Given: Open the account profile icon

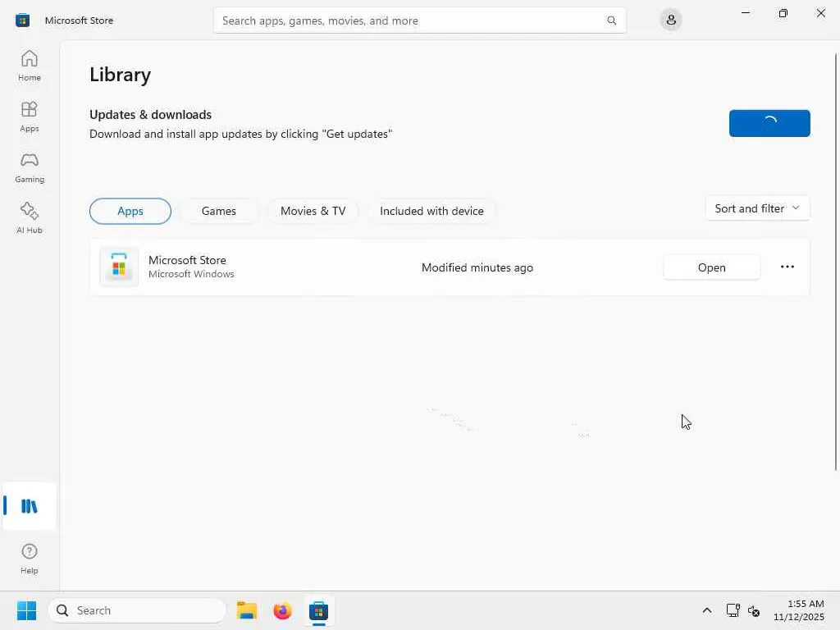Looking at the screenshot, I should pos(671,21).
